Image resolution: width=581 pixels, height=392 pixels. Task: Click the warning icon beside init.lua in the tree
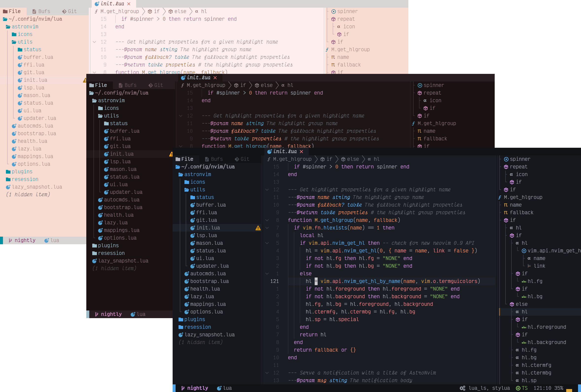coord(258,228)
